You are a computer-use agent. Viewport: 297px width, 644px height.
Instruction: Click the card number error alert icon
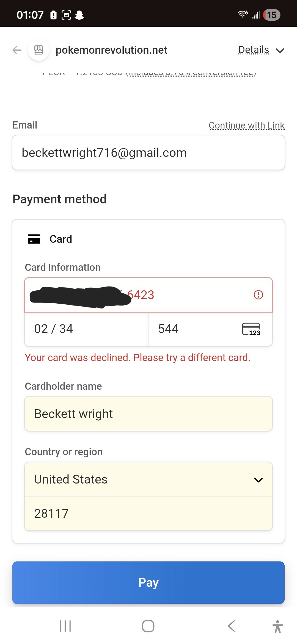[x=258, y=295]
